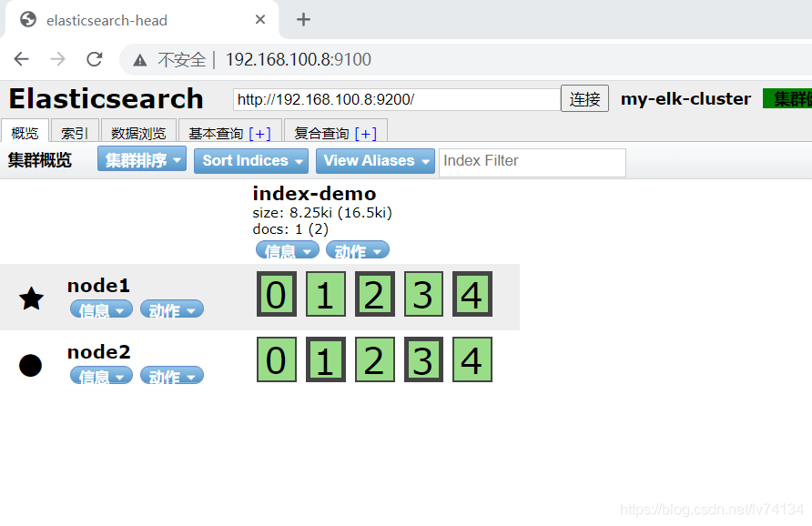Click the size: 8.25ki (16.5ki) text
The height and width of the screenshot is (526, 812).
tap(322, 213)
